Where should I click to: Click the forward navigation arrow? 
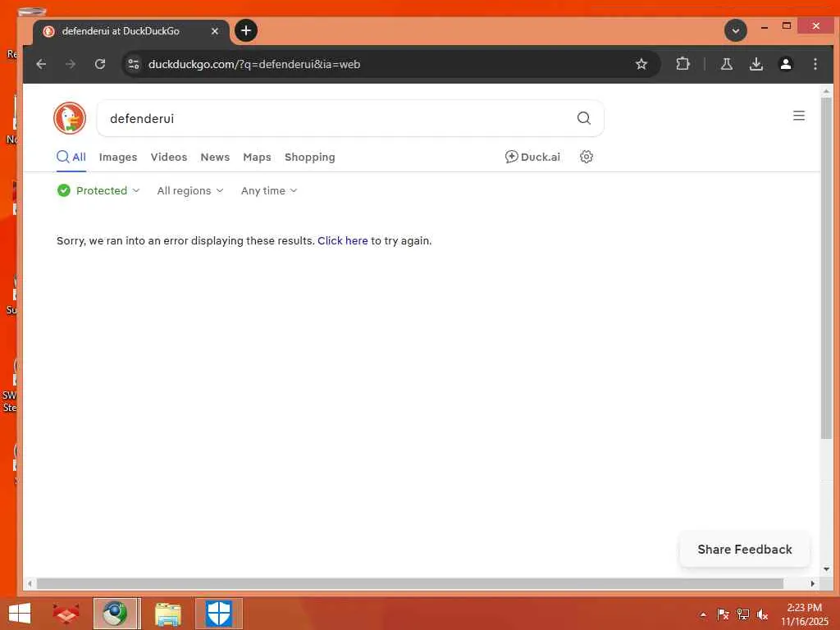71,64
